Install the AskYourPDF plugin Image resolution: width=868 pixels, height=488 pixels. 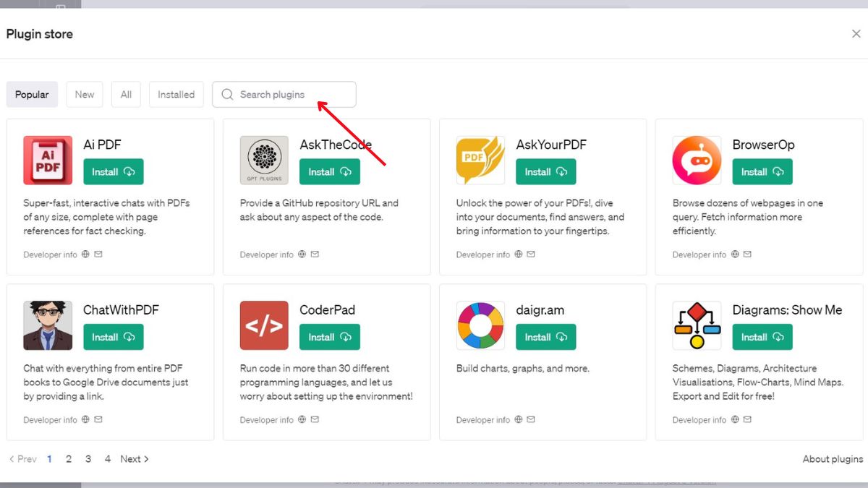pyautogui.click(x=546, y=172)
